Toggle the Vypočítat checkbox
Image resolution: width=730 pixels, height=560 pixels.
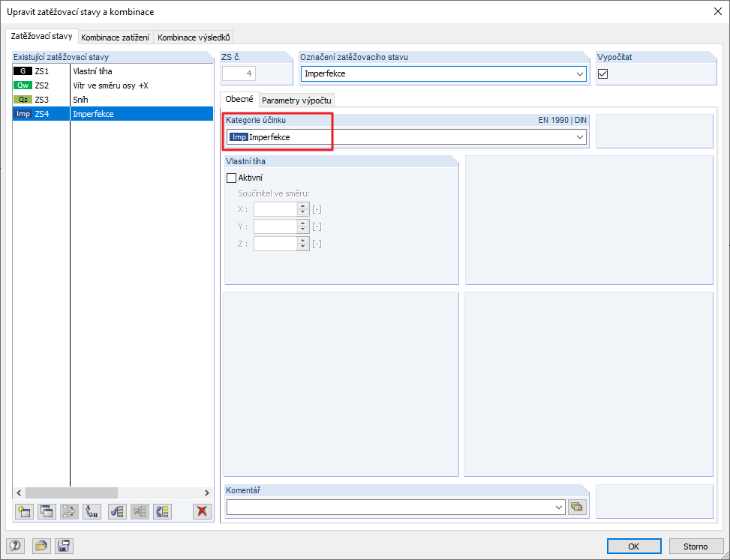click(x=603, y=73)
